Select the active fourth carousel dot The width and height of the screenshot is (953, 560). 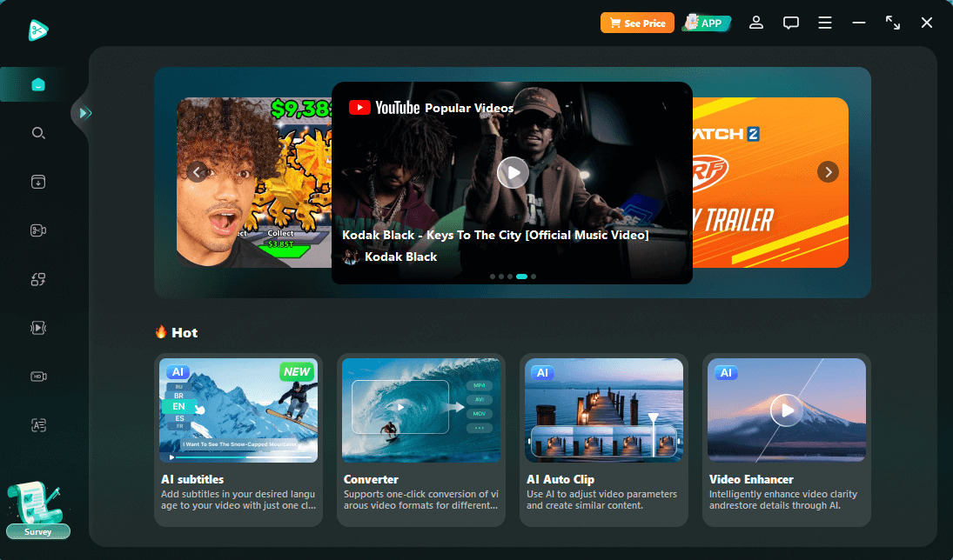click(521, 277)
